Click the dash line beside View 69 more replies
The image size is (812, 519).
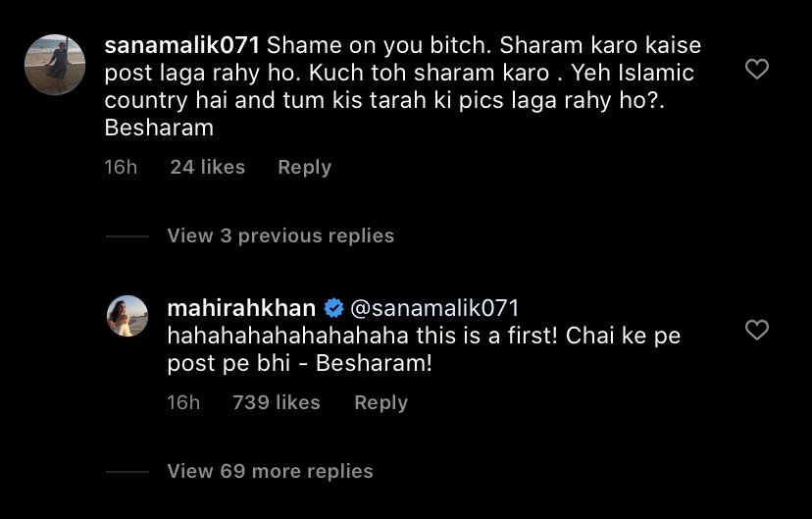tap(127, 472)
